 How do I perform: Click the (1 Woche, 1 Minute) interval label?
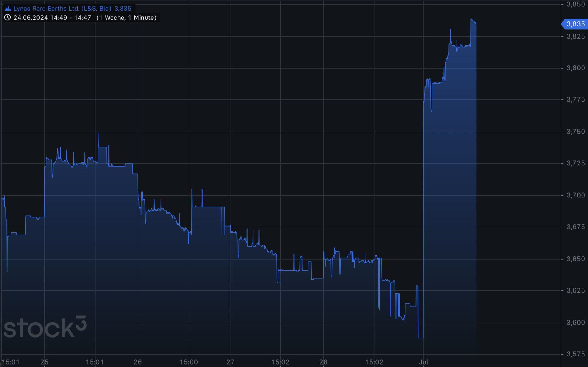coord(126,18)
